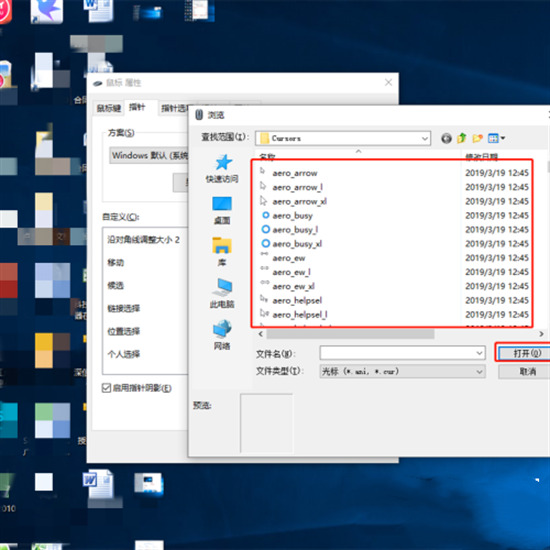Expand the 查找范围 Cursors dropdown

[x=425, y=139]
